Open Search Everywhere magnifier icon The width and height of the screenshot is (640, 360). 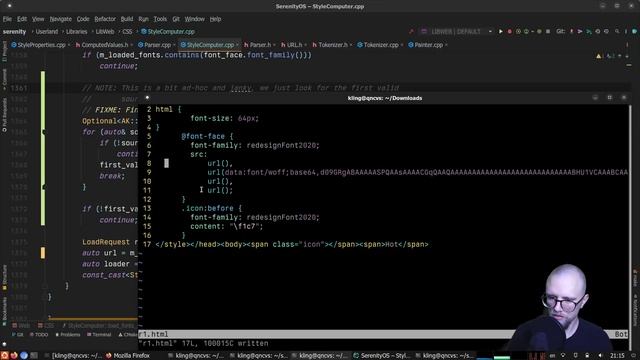click(x=617, y=31)
